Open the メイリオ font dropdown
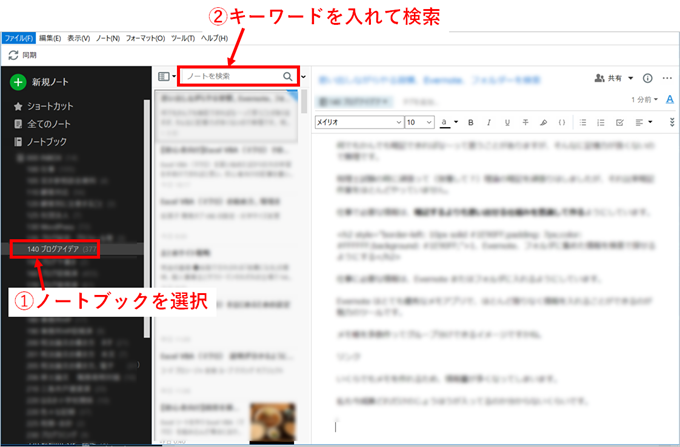 click(x=359, y=122)
